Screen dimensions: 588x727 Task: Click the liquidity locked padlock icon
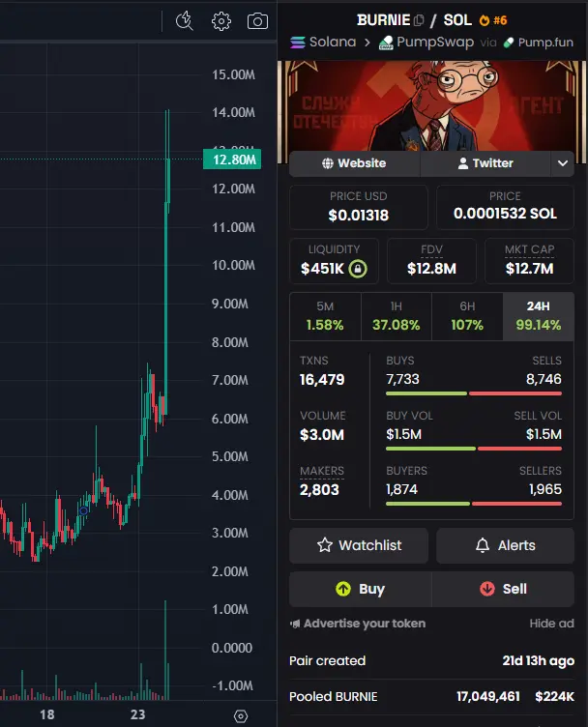pyautogui.click(x=358, y=269)
